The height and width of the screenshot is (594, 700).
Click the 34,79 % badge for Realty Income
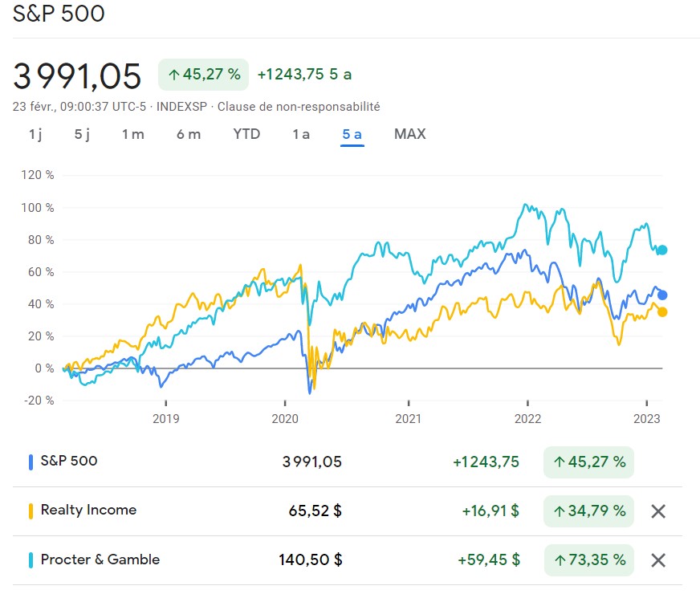[588, 511]
